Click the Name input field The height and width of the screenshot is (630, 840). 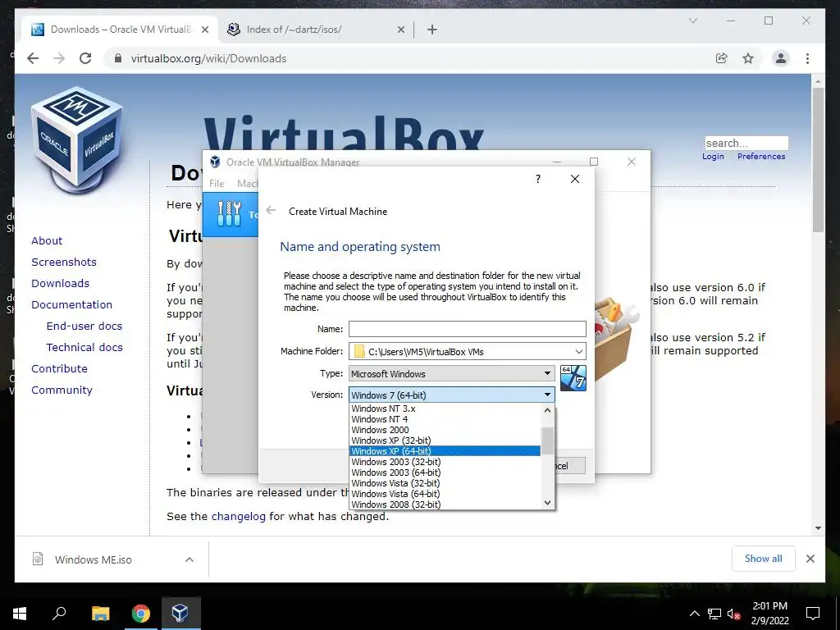467,329
